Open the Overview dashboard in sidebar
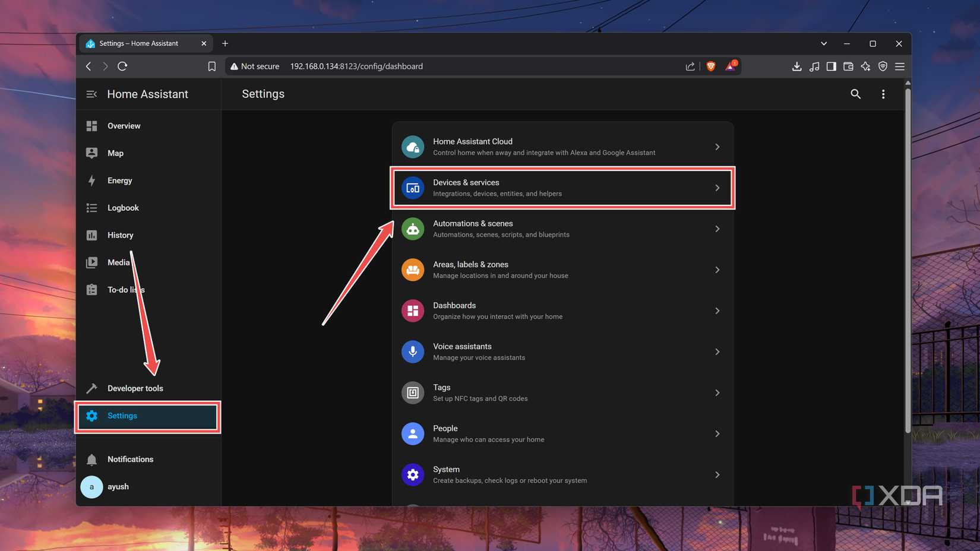The width and height of the screenshot is (980, 551). click(124, 126)
